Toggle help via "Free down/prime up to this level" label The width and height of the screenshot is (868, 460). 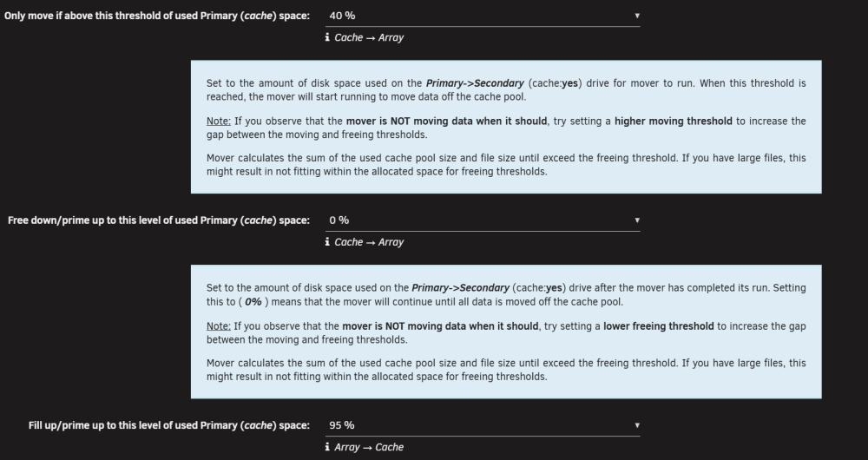click(159, 220)
